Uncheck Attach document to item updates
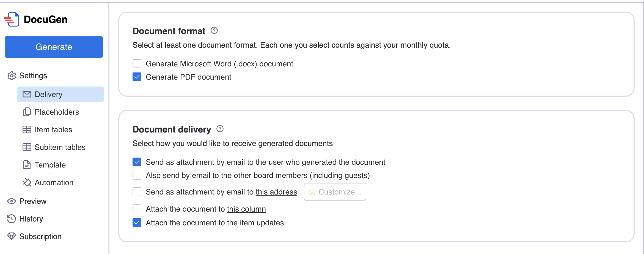 point(137,223)
